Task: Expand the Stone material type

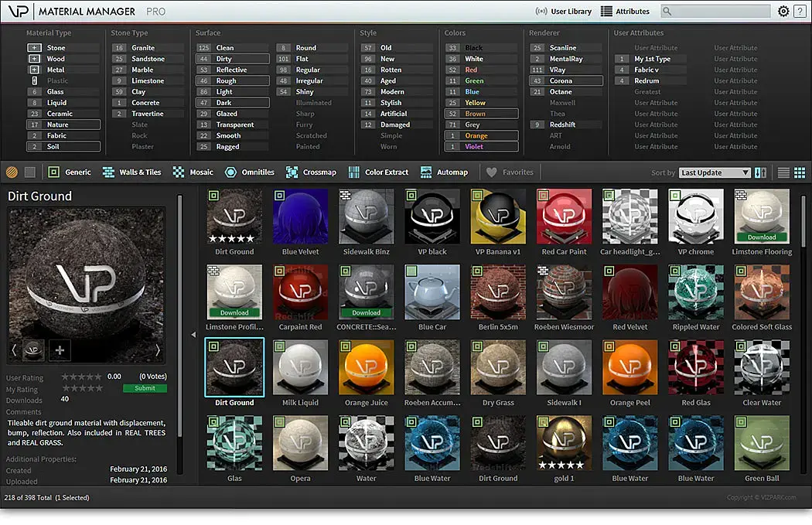Action: [x=34, y=48]
